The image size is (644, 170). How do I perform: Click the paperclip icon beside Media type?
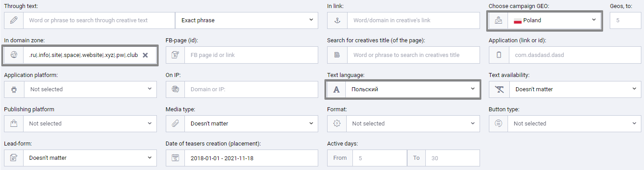click(175, 123)
